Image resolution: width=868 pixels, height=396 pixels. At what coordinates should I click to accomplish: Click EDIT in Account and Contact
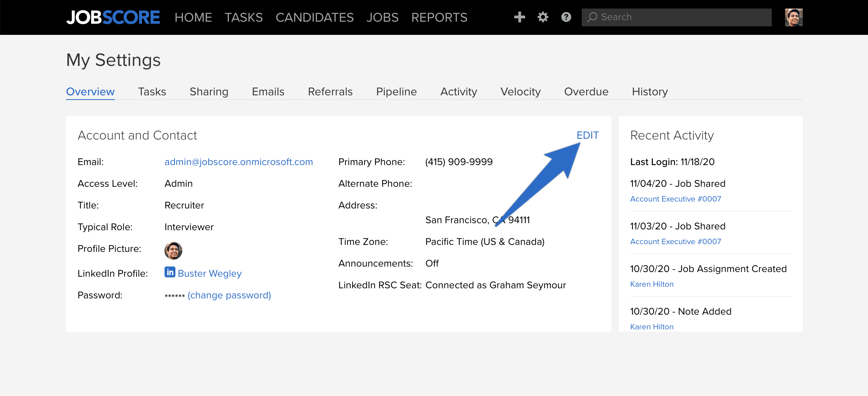point(588,135)
